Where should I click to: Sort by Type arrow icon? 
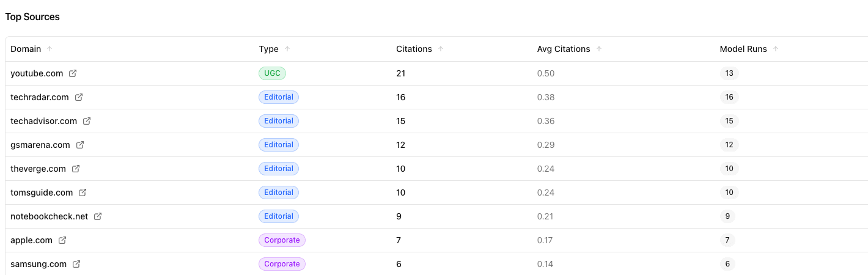click(x=287, y=49)
